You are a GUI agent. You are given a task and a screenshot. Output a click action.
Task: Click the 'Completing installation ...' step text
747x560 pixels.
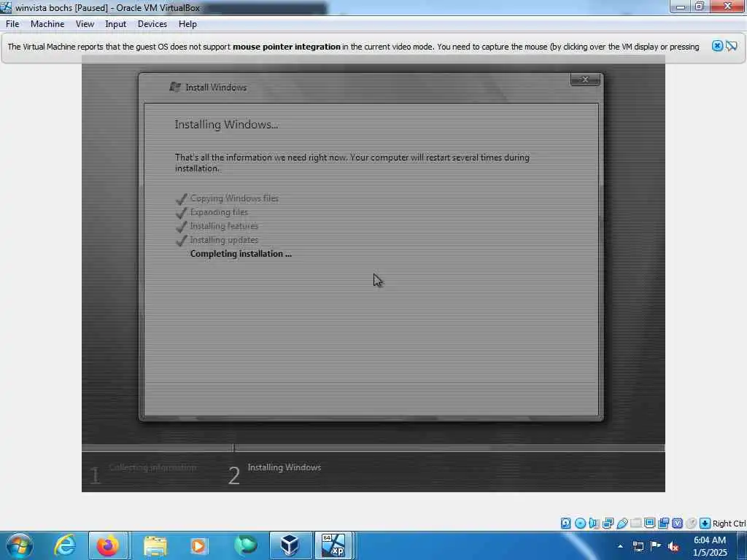point(241,254)
